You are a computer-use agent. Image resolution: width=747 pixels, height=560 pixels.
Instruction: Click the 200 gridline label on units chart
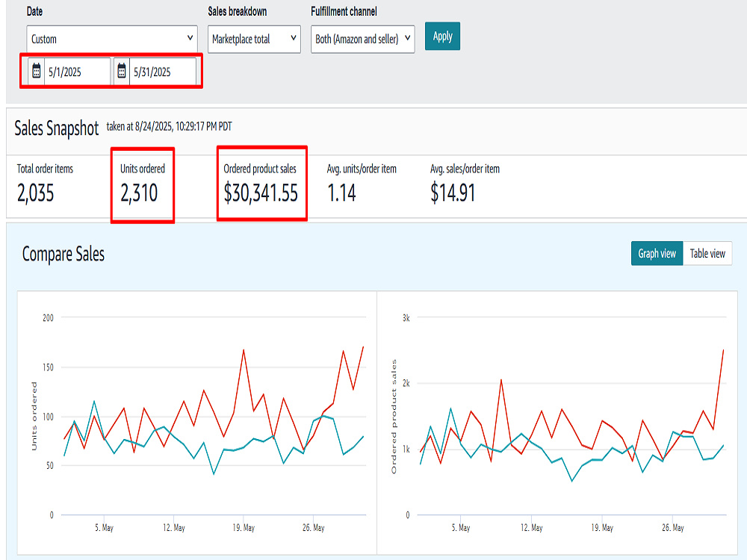[48, 317]
